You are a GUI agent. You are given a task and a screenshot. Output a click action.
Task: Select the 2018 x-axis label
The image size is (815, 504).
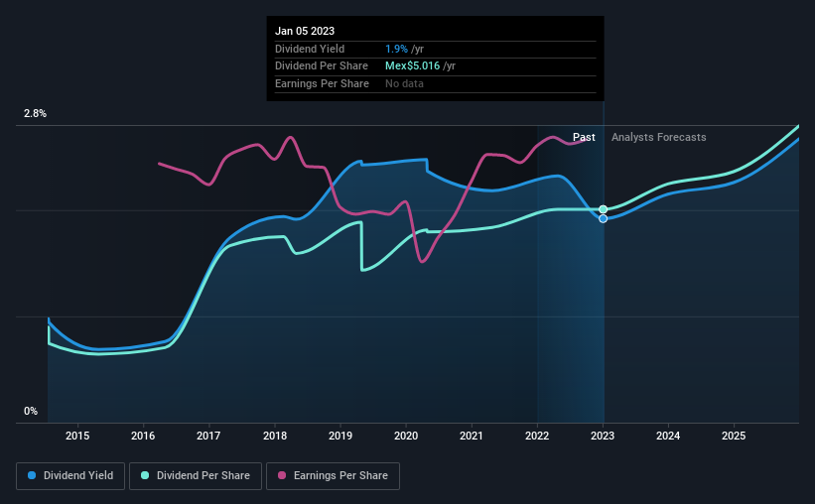point(275,436)
